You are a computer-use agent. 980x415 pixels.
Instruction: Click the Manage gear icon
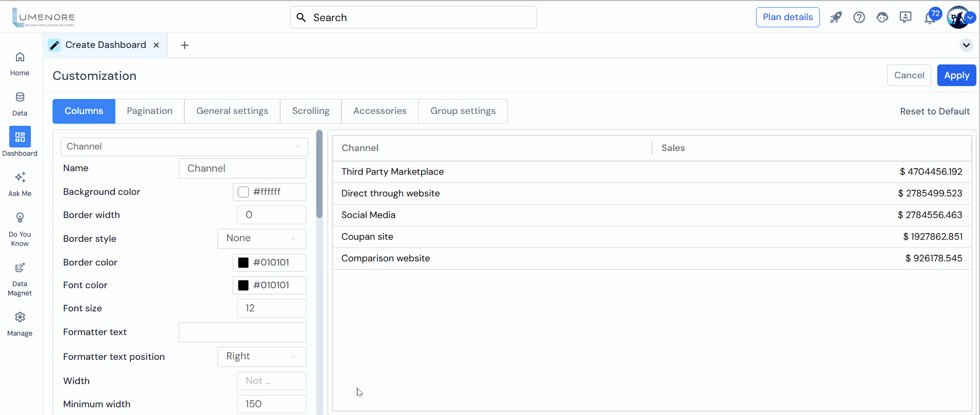(x=20, y=318)
